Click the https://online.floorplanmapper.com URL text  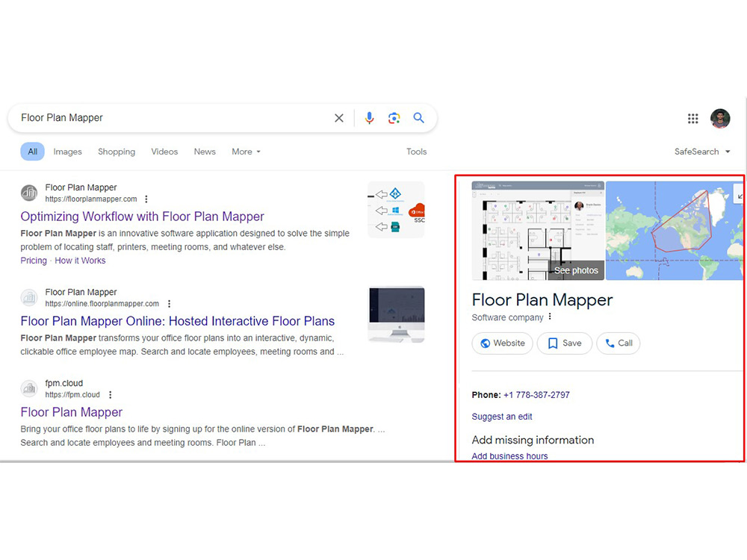102,304
